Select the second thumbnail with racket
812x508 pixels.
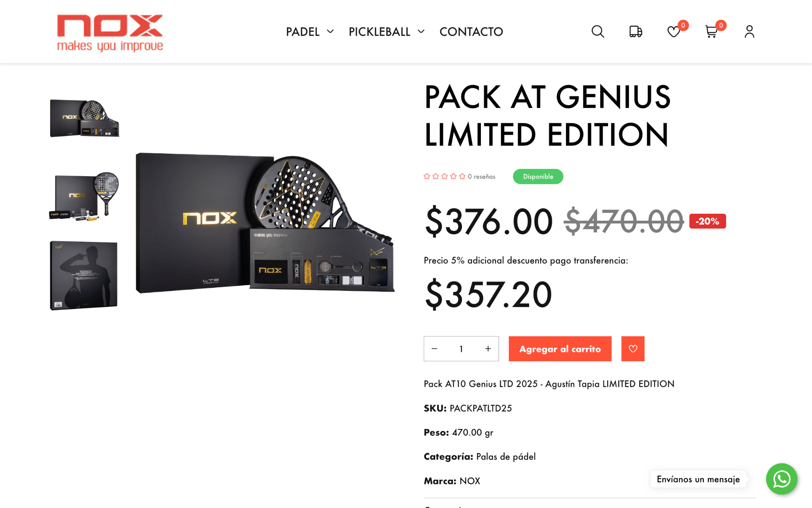pyautogui.click(x=84, y=196)
